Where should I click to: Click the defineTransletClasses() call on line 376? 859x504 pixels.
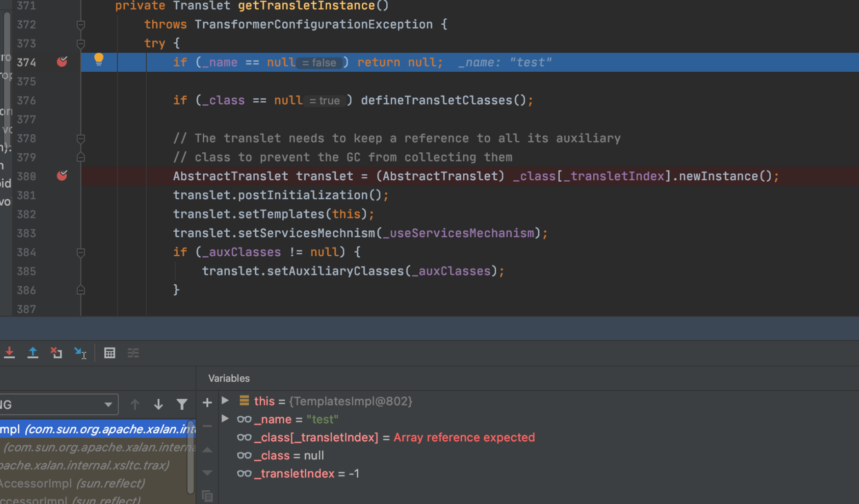444,100
